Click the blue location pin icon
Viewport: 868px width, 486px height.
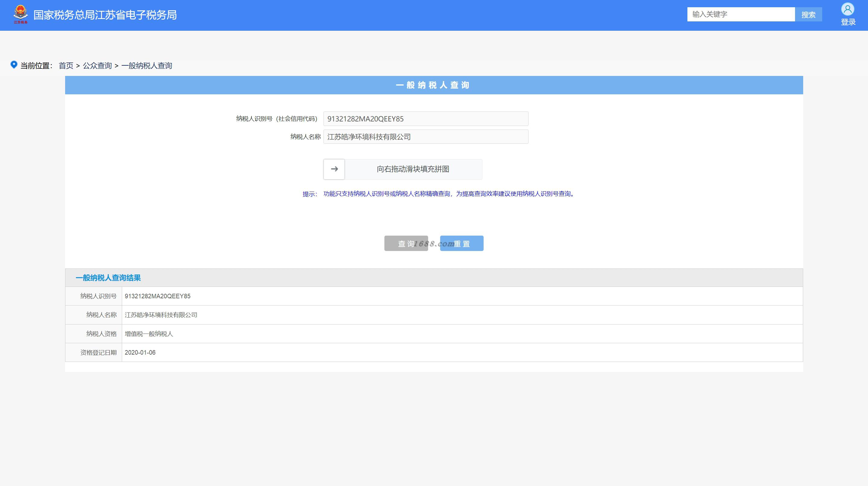(x=14, y=64)
